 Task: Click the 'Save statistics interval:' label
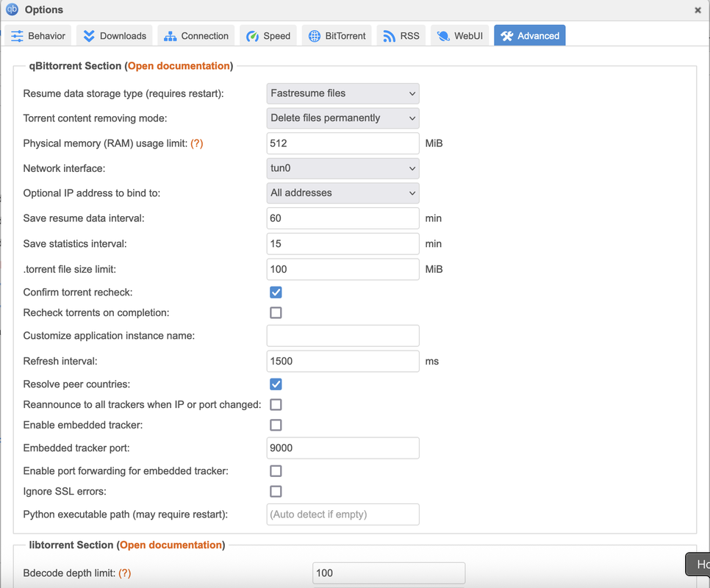pyautogui.click(x=75, y=244)
